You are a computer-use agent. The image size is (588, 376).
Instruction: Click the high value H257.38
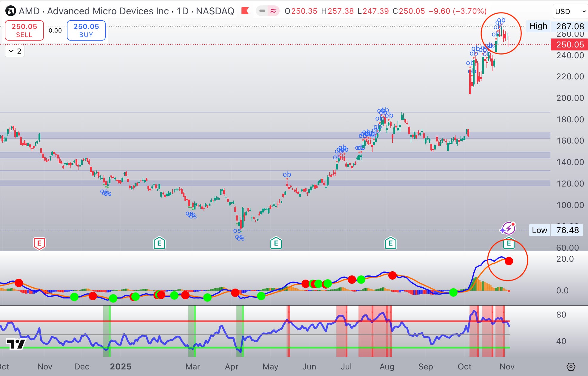point(337,11)
